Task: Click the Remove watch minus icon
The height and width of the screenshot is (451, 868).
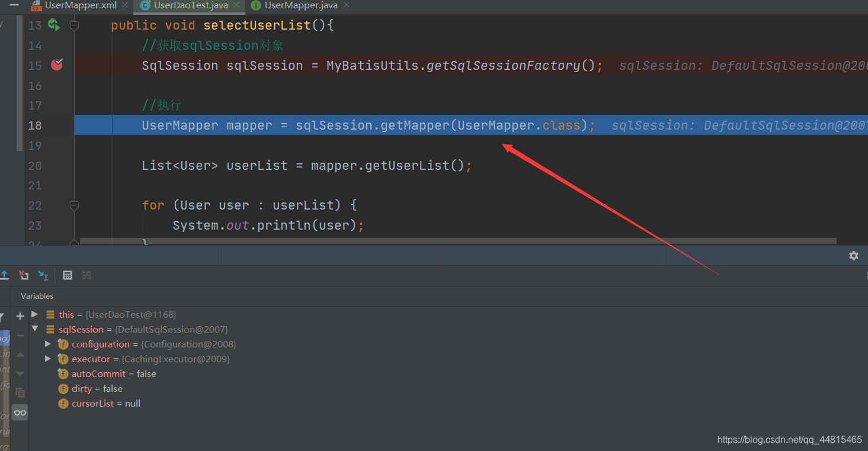Action: pos(20,336)
